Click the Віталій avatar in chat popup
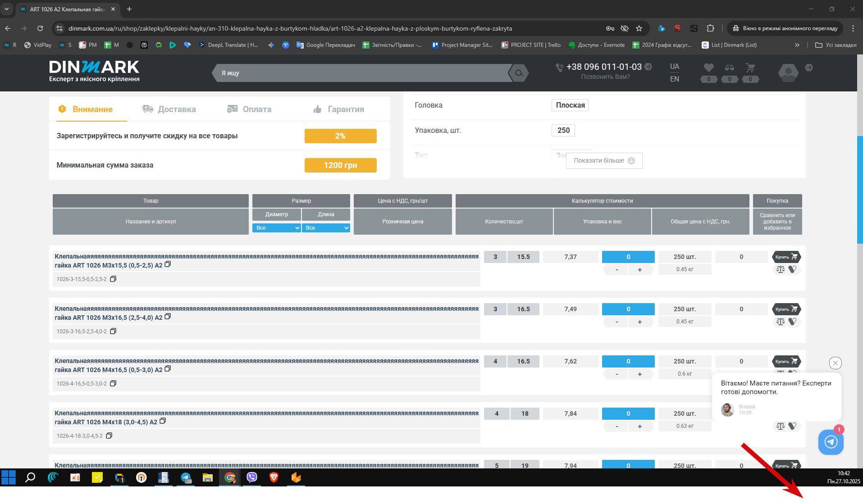This screenshot has height=504, width=863. (x=727, y=409)
